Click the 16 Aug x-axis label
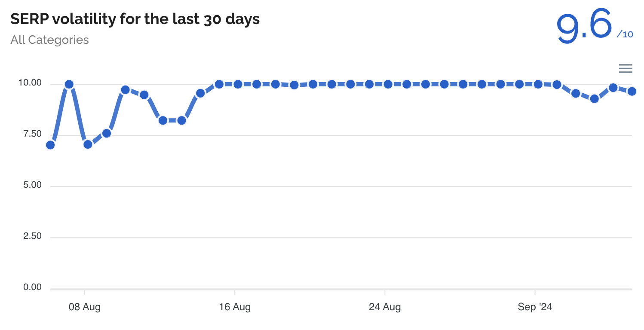 pos(235,307)
